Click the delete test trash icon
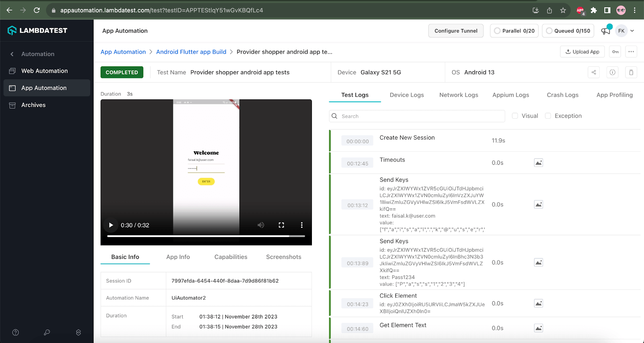Viewport: 644px width, 343px height. [631, 72]
